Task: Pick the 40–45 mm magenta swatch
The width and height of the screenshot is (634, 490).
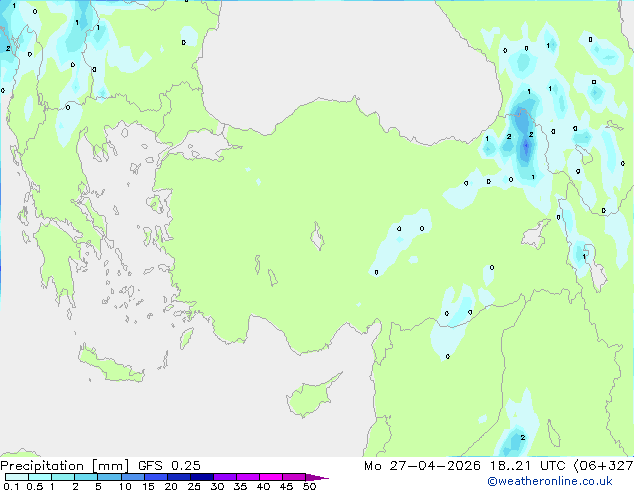Action: 271,477
